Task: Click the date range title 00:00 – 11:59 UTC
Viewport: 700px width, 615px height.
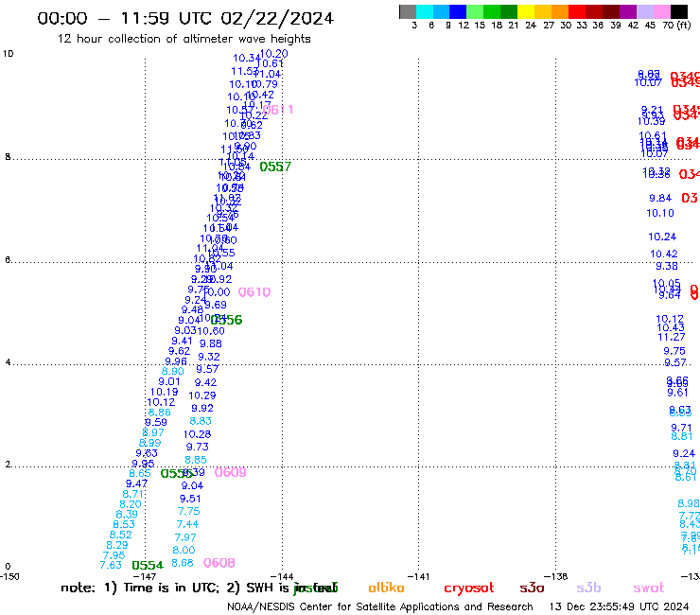Action: coord(185,18)
